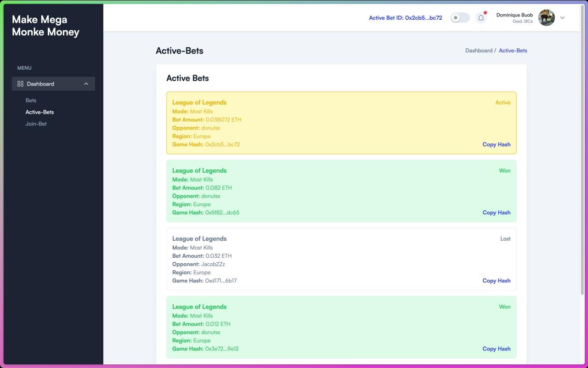Click the Make Mega Monke Money logo
Viewport: 588px width, 368px height.
pos(45,26)
